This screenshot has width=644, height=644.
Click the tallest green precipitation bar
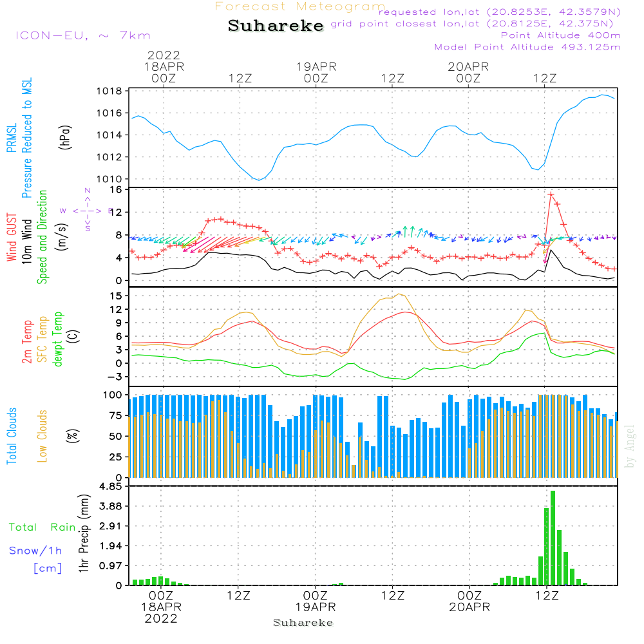[553, 538]
